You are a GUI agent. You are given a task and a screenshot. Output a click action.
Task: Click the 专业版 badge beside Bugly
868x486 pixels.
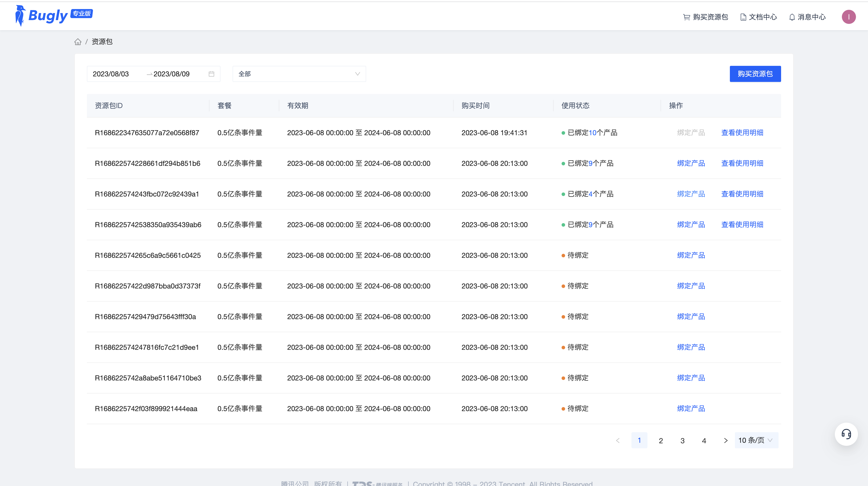tap(82, 14)
